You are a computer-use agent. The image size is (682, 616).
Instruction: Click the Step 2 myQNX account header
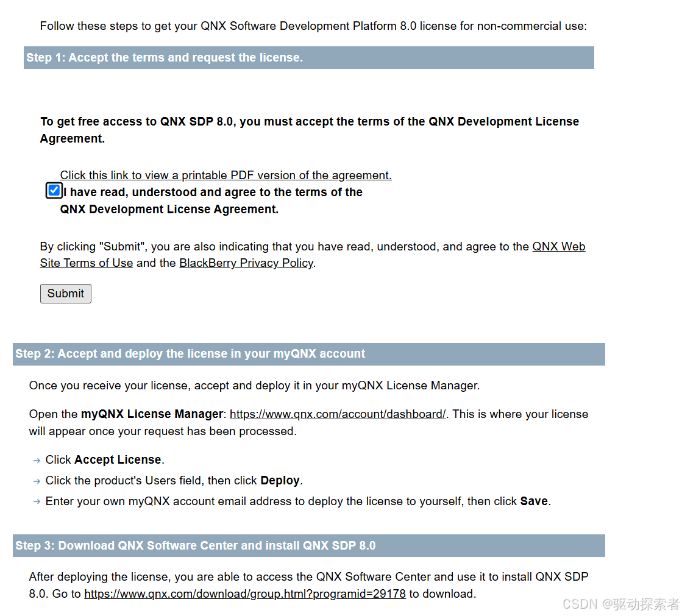click(309, 354)
